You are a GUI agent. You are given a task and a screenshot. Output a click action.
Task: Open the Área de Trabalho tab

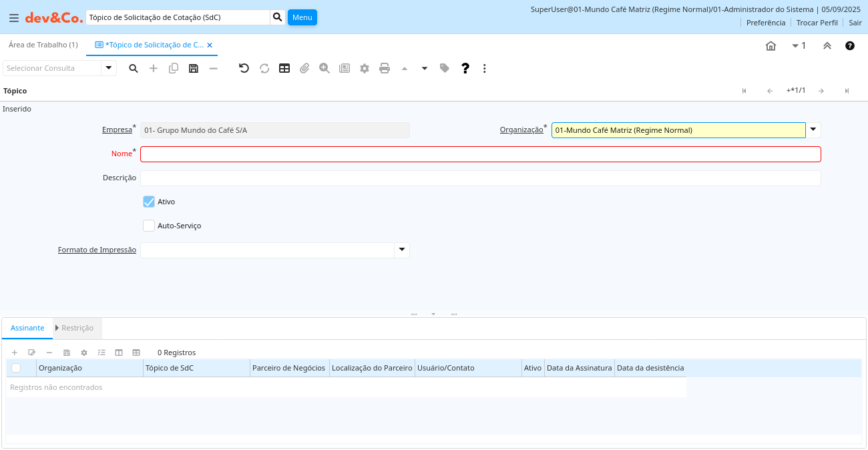(x=43, y=45)
